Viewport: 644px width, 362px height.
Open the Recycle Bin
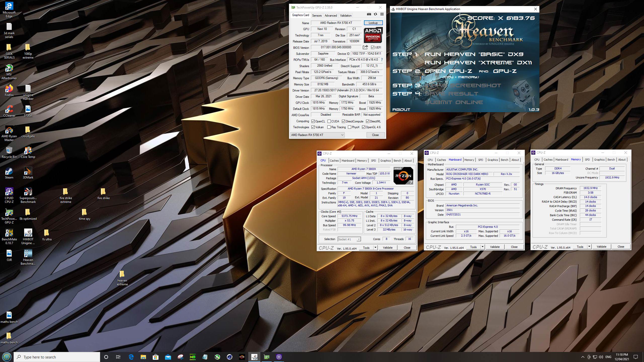9,153
